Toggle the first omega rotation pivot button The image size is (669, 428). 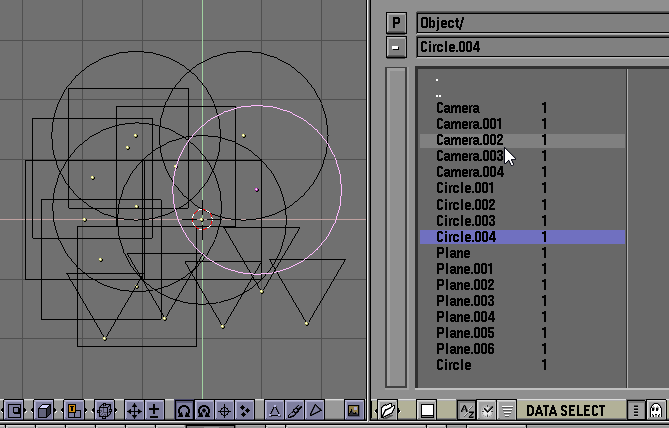tap(184, 411)
